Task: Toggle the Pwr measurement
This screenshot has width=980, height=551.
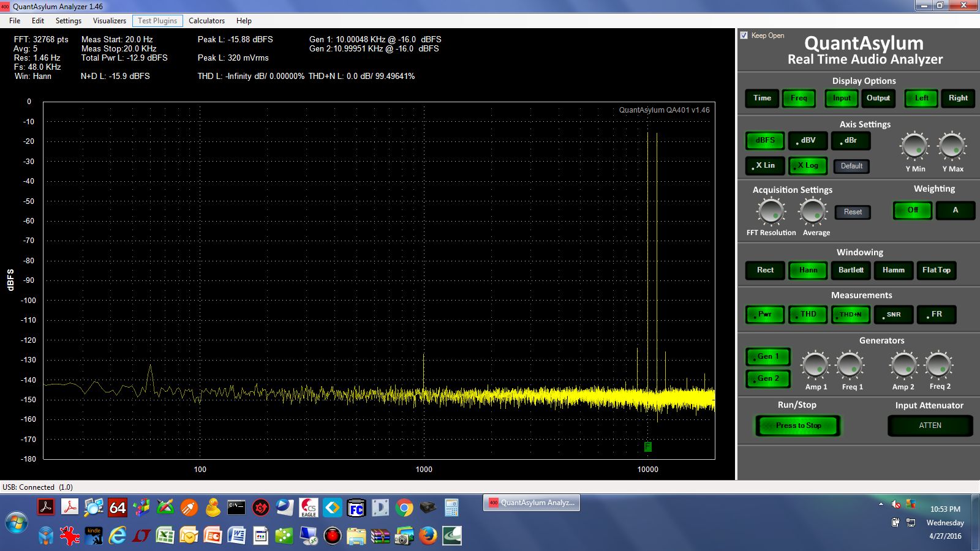Action: tap(765, 314)
